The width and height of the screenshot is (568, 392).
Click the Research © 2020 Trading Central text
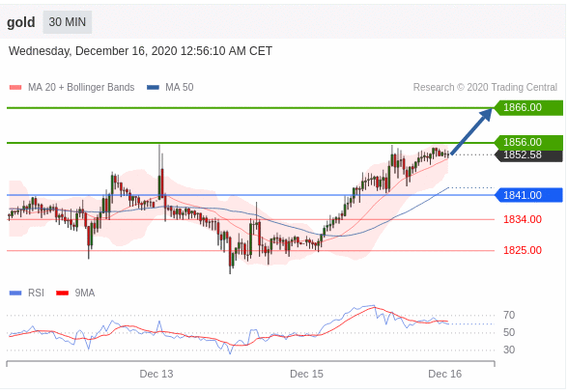[x=485, y=87]
